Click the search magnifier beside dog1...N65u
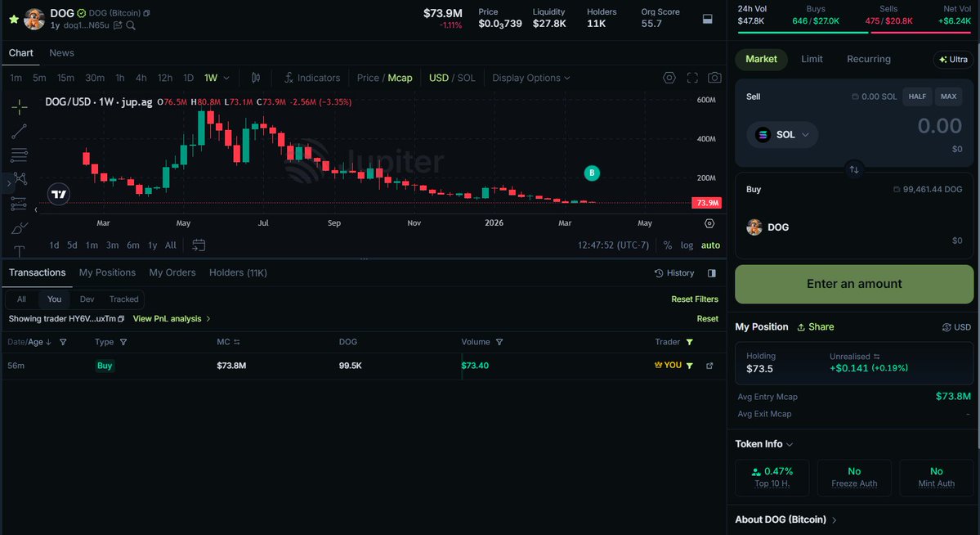 tap(131, 25)
